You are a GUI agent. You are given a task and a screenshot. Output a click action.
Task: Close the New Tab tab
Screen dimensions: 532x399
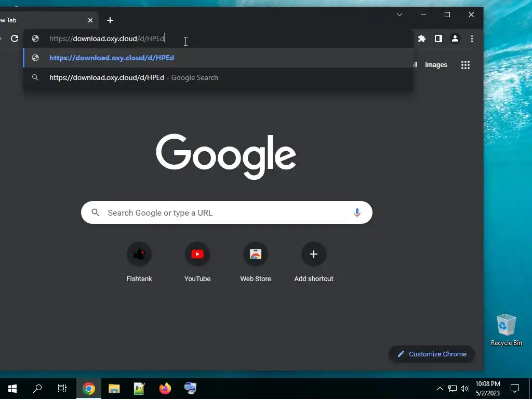pyautogui.click(x=90, y=20)
